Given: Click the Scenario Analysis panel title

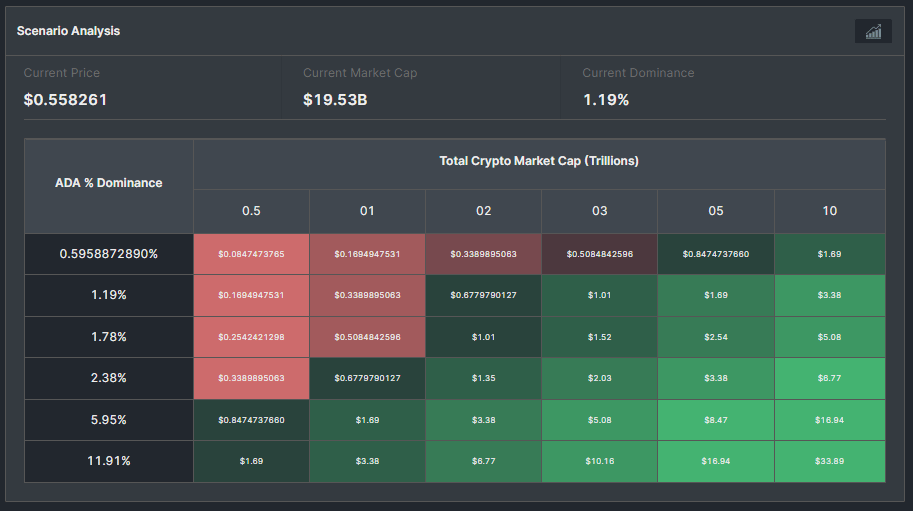Looking at the screenshot, I should click(x=68, y=31).
